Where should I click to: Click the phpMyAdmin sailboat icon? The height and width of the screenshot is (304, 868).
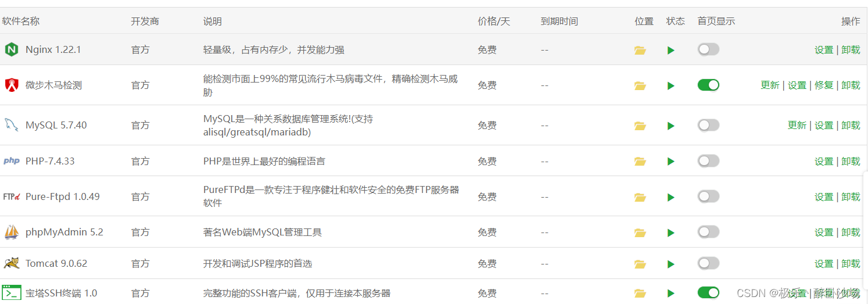pos(12,233)
